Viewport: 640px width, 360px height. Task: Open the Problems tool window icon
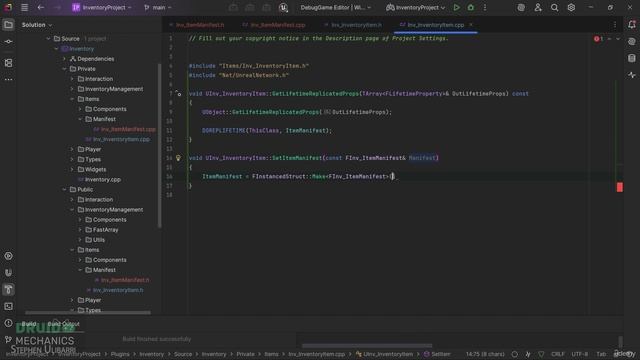8,323
